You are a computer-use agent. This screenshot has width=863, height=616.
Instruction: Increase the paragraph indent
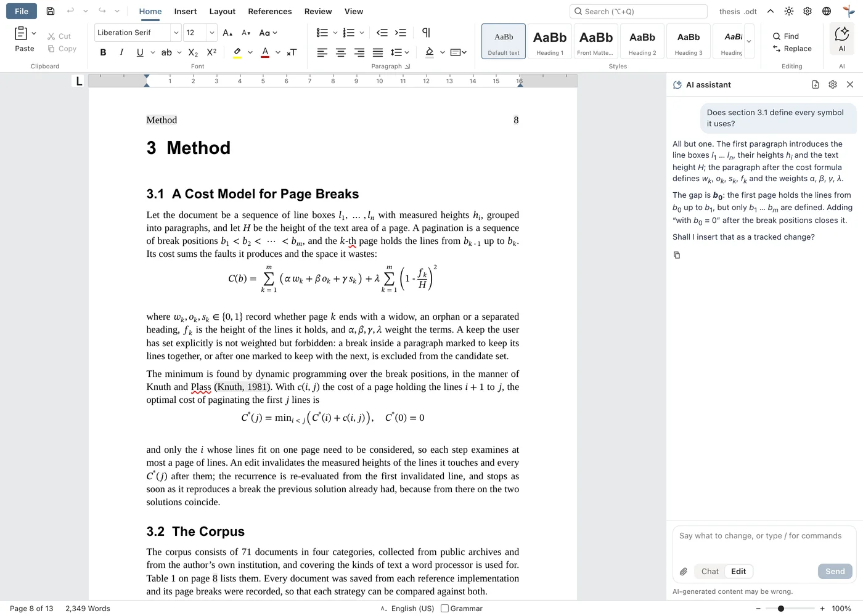401,33
